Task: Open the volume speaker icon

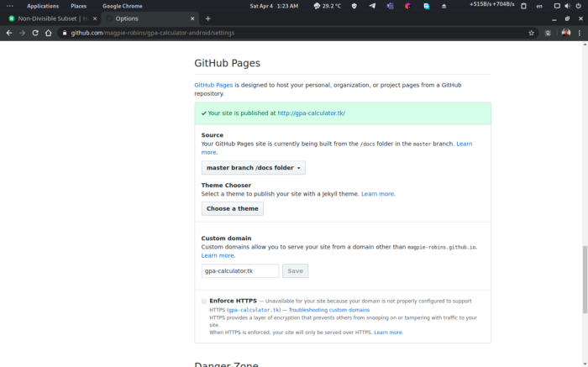Action: tap(567, 6)
